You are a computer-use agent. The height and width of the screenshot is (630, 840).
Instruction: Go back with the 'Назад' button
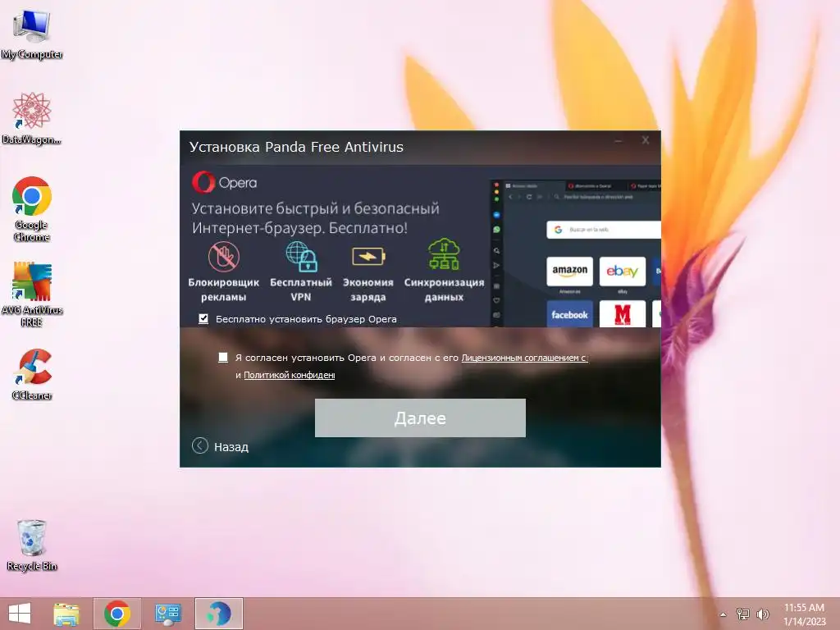pos(220,446)
